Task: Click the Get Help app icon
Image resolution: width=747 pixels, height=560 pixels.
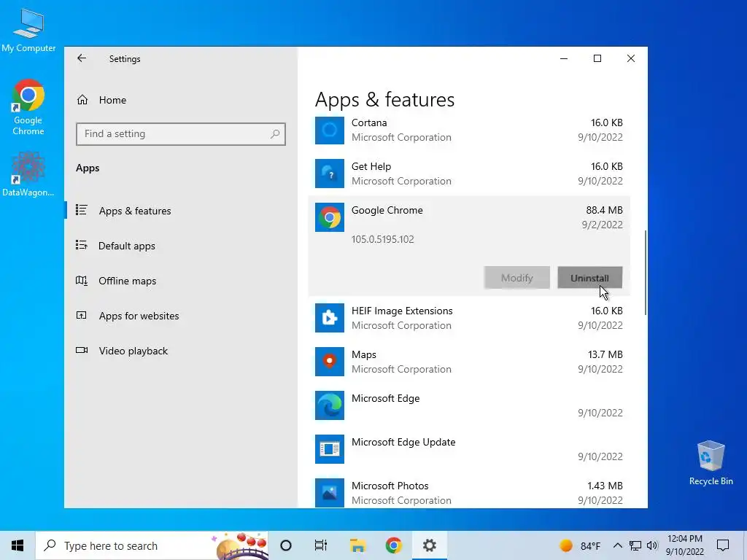Action: tap(329, 174)
